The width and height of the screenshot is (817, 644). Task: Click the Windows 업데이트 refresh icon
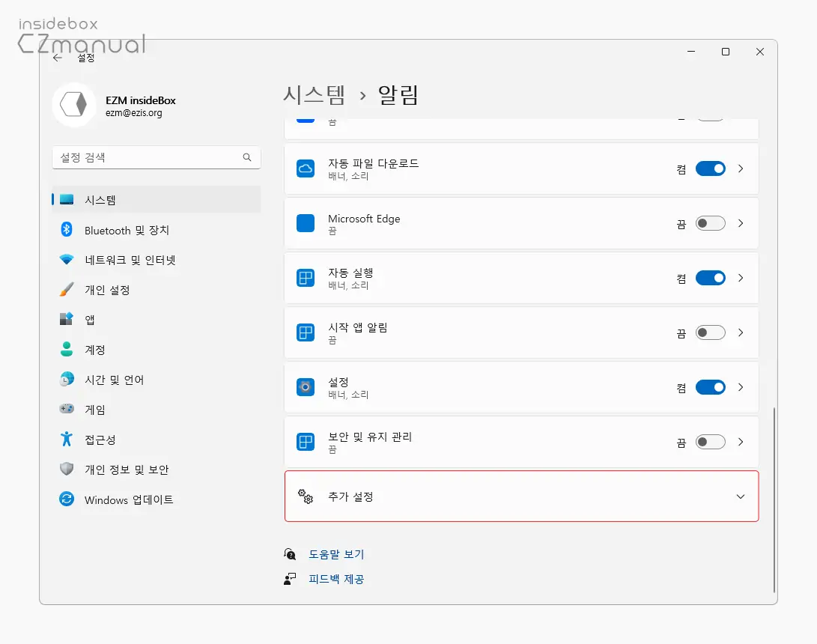[67, 499]
